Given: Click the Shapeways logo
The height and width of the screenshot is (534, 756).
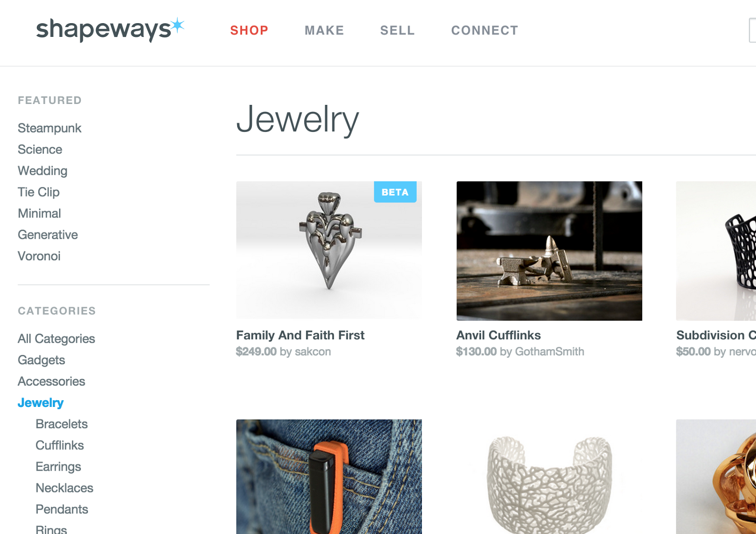Looking at the screenshot, I should click(110, 30).
